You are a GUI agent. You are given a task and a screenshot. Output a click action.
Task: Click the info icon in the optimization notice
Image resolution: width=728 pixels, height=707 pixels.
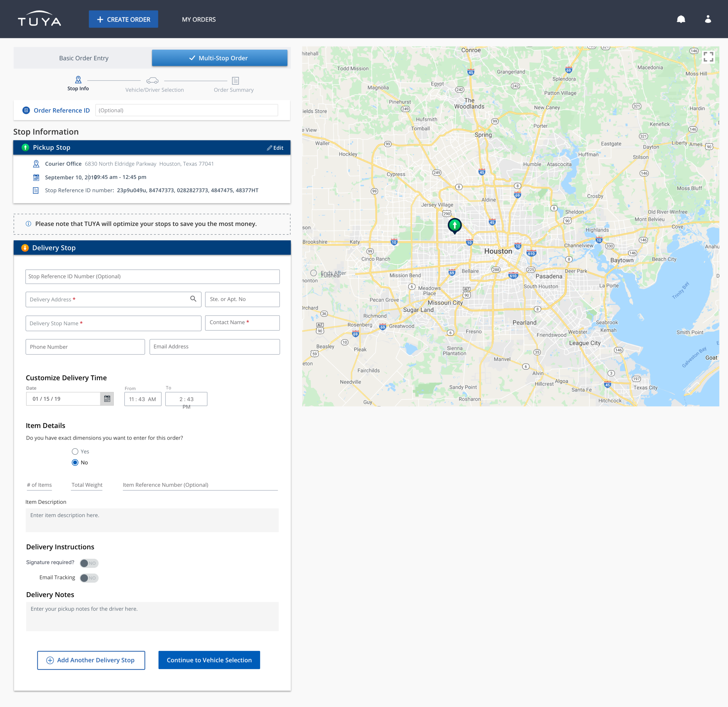28,224
